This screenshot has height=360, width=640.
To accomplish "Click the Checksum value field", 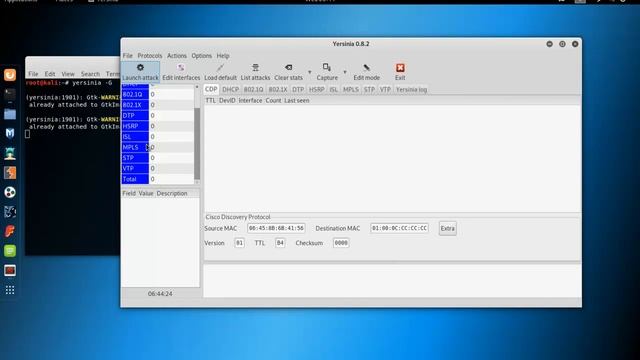I will (x=341, y=243).
